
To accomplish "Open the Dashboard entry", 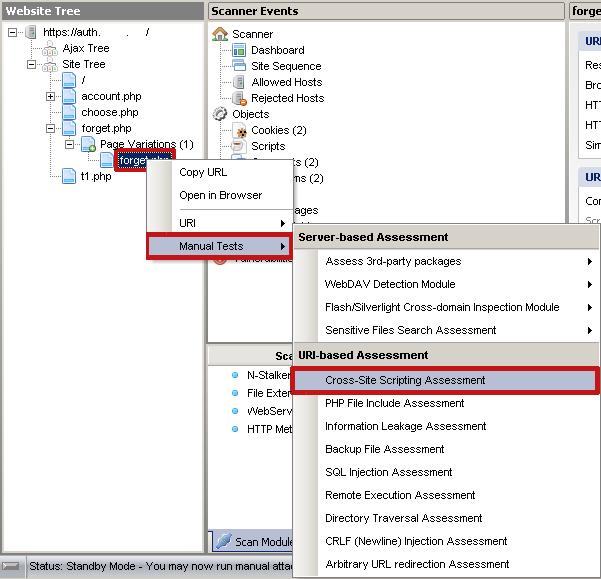I will pos(278,50).
